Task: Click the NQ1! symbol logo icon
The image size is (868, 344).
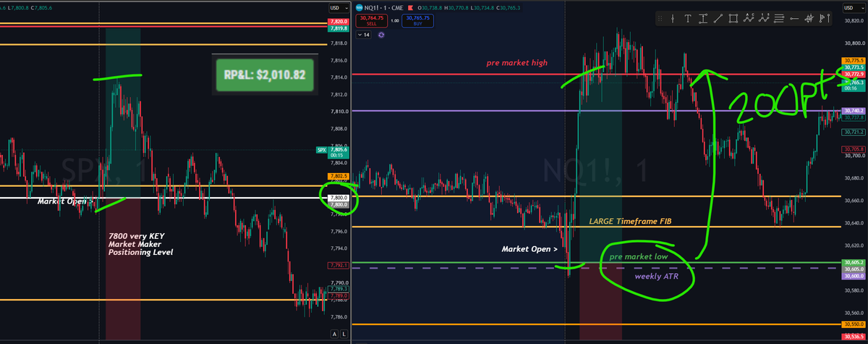Action: [x=359, y=8]
